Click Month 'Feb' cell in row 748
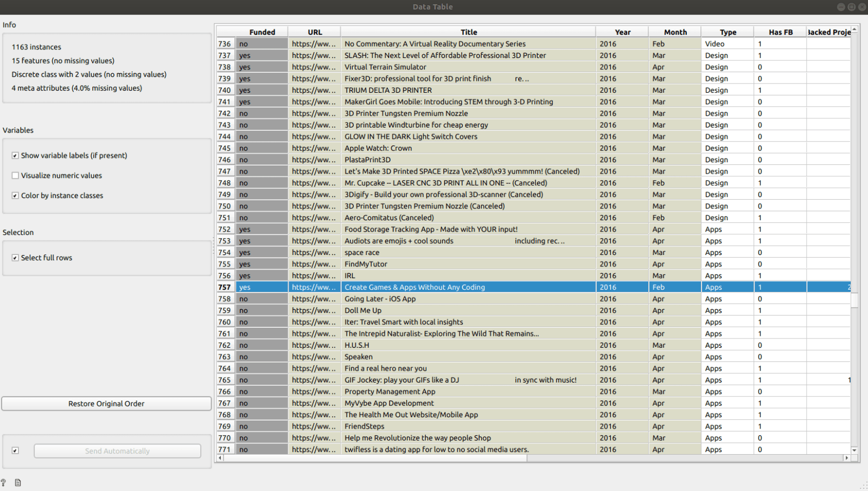 pos(675,183)
